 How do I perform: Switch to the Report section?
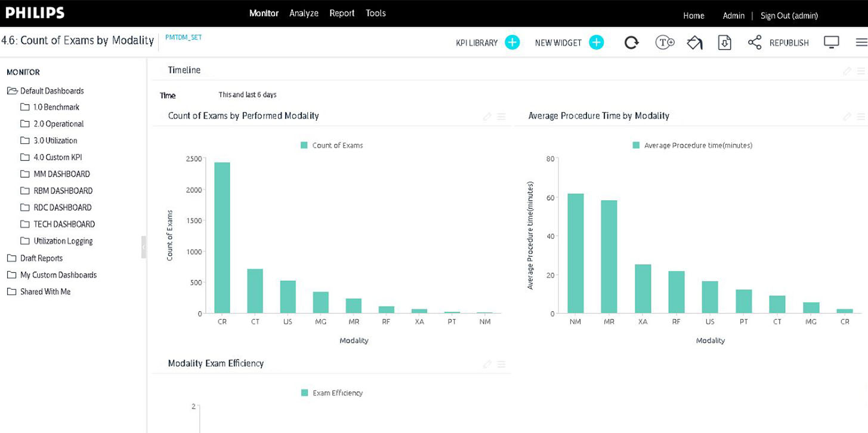point(342,13)
